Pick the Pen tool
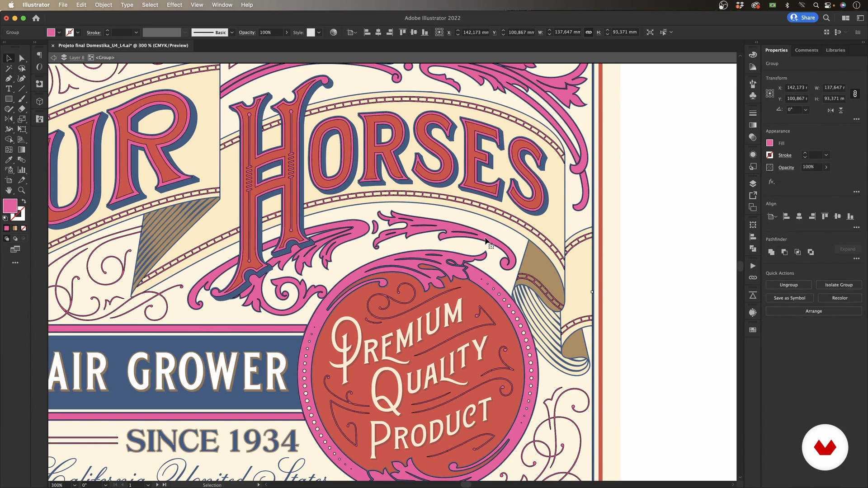Image resolution: width=868 pixels, height=488 pixels. point(9,79)
